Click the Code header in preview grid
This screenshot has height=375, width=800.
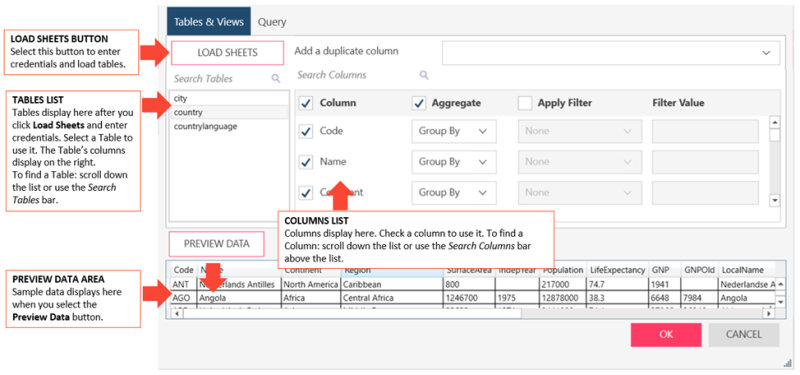click(184, 270)
